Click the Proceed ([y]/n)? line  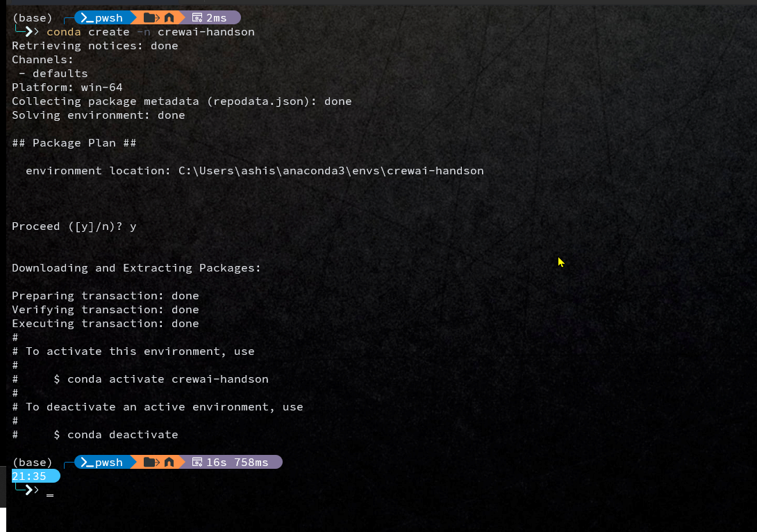pos(74,226)
